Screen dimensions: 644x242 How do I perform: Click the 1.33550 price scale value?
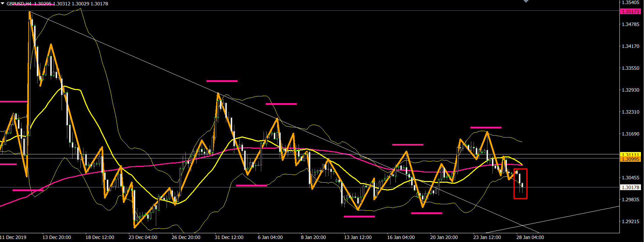[x=631, y=68]
